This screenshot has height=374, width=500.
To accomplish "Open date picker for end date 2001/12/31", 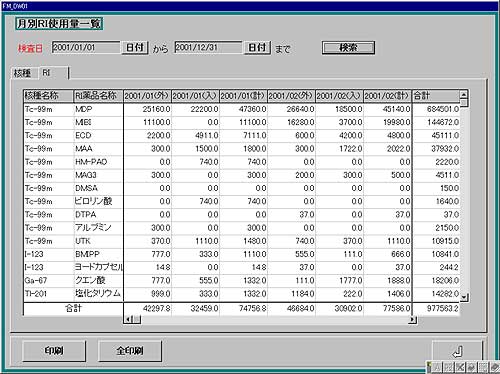I will 257,48.
